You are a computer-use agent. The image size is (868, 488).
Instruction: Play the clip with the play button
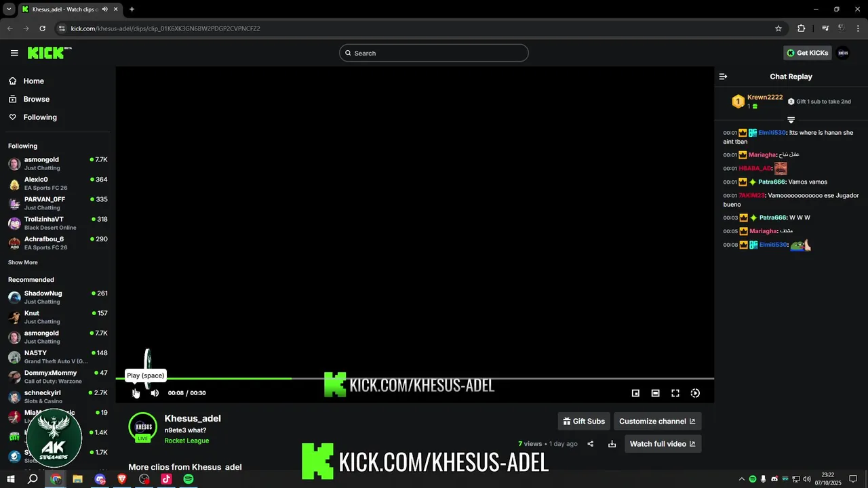tap(136, 393)
